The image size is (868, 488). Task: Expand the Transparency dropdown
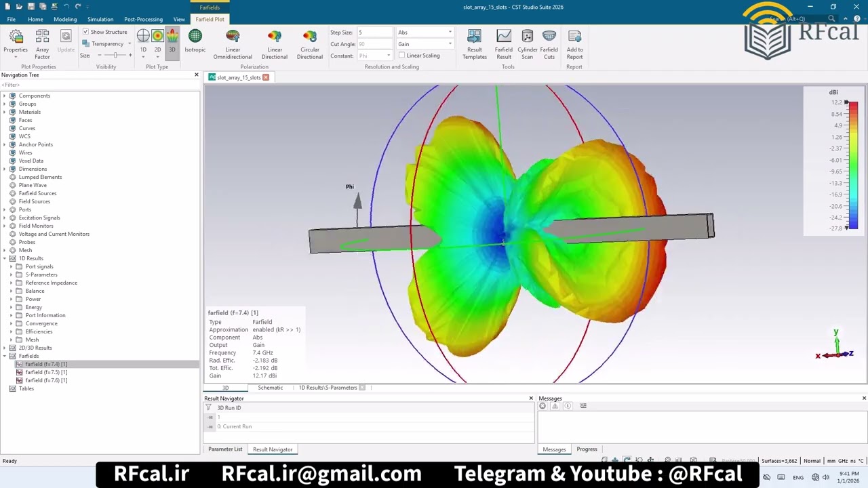130,43
